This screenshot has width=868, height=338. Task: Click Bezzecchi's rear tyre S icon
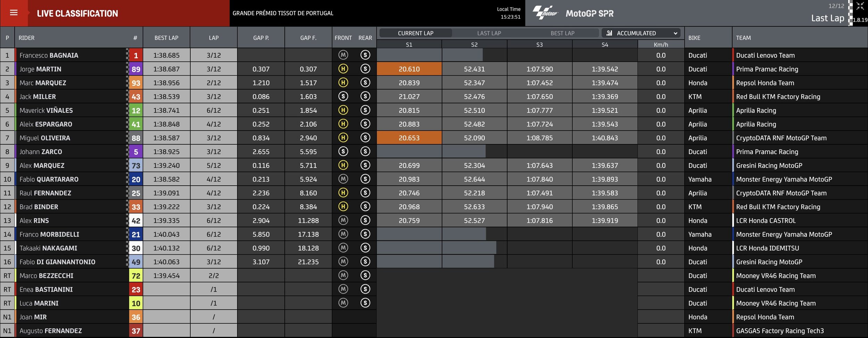(x=365, y=275)
